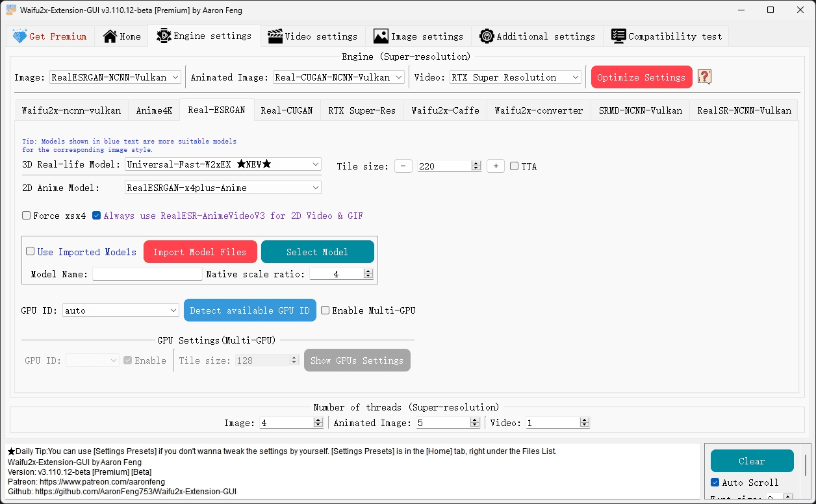Screen dimensions: 816x504
Task: Click the Optimize Settings button
Action: click(x=641, y=77)
